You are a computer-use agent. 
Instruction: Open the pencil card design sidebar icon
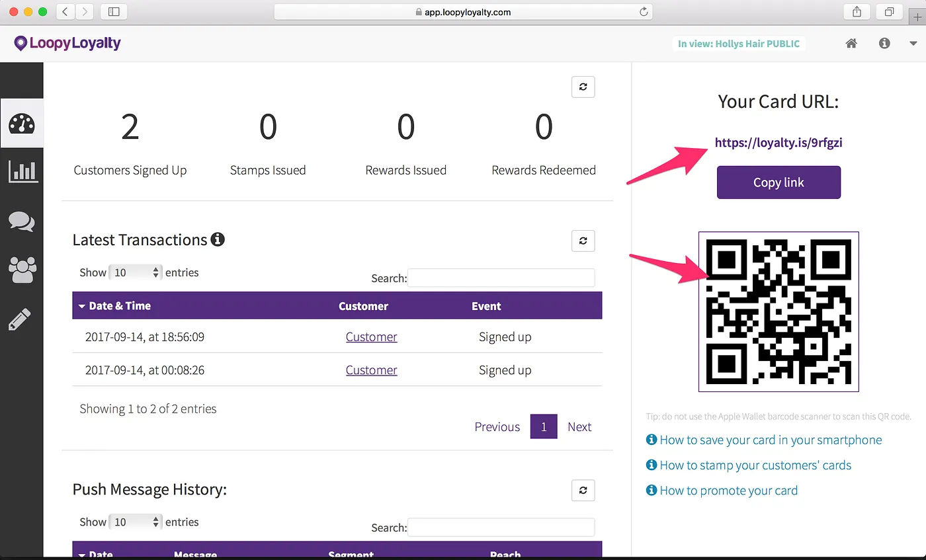click(x=20, y=319)
